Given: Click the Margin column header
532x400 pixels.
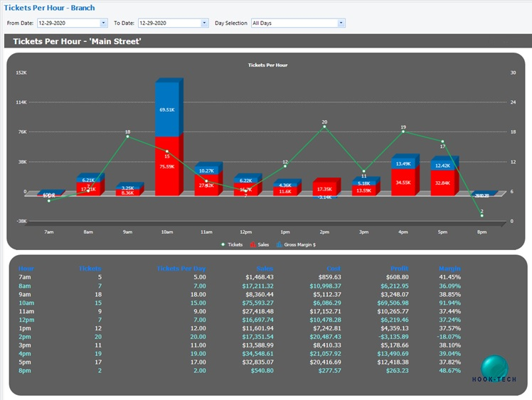Looking at the screenshot, I should point(449,269).
